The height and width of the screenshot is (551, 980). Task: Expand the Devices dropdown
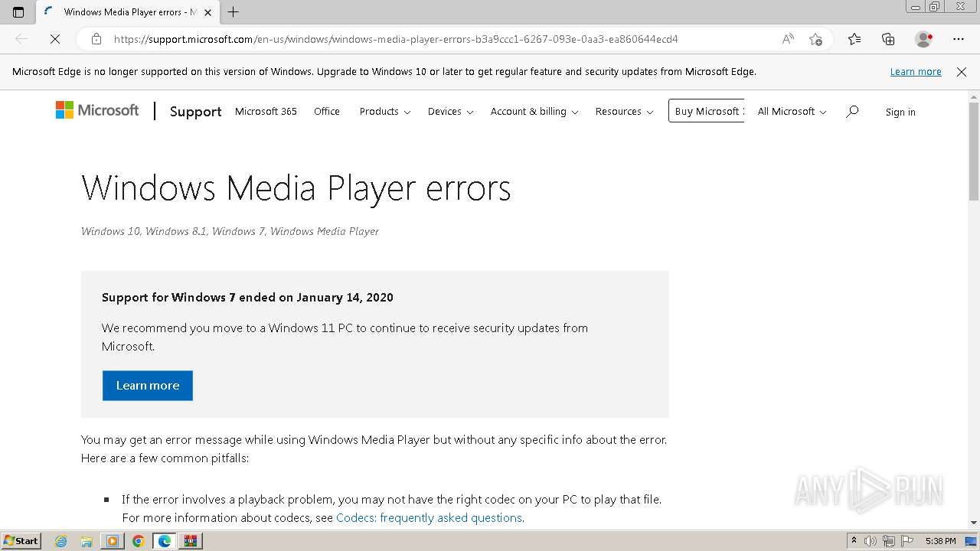(x=450, y=112)
